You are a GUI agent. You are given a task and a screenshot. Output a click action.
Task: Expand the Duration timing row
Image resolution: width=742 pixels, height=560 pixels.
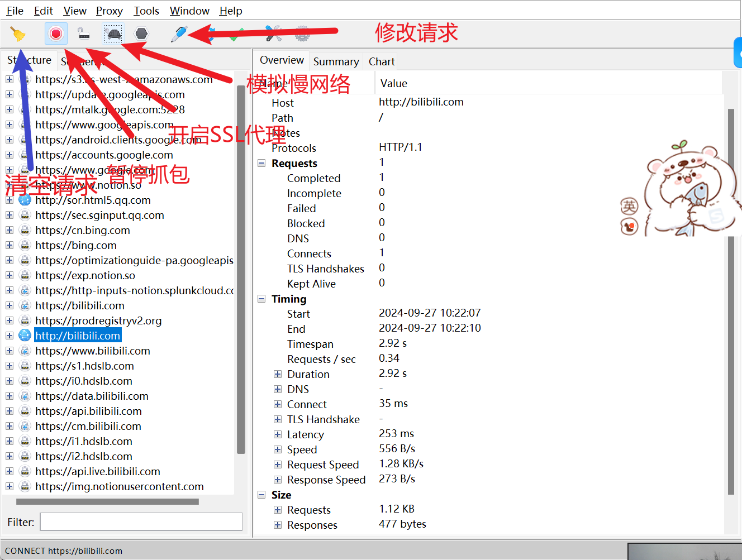tap(278, 374)
